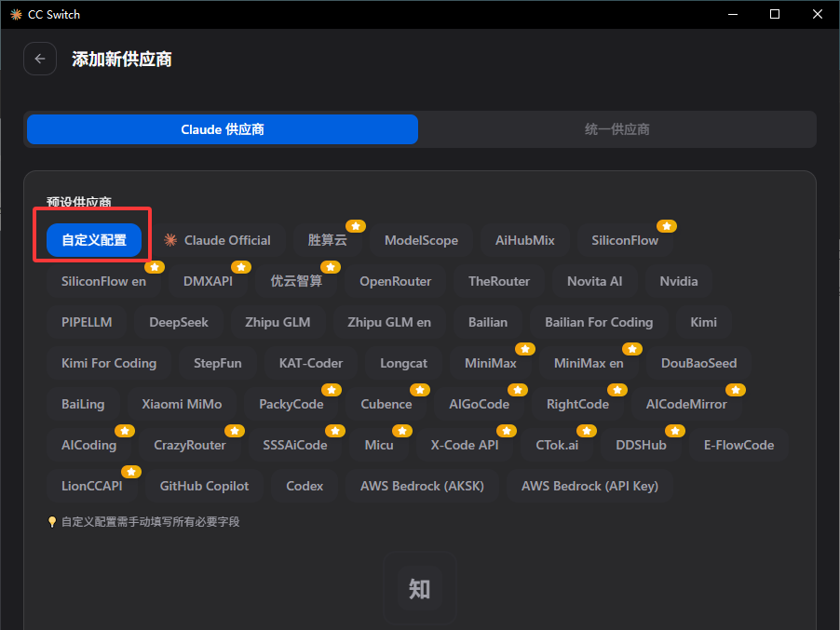
Task: Select the DeepSeek preset
Action: [179, 322]
